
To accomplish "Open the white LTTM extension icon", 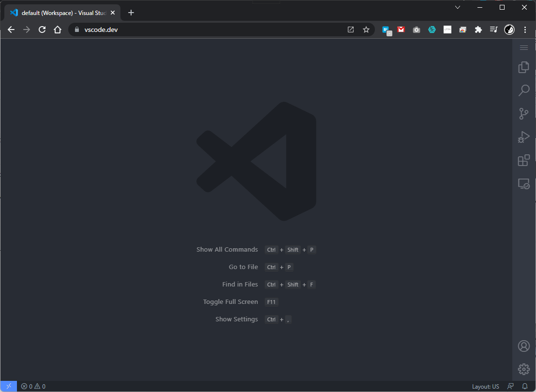I will [x=447, y=30].
